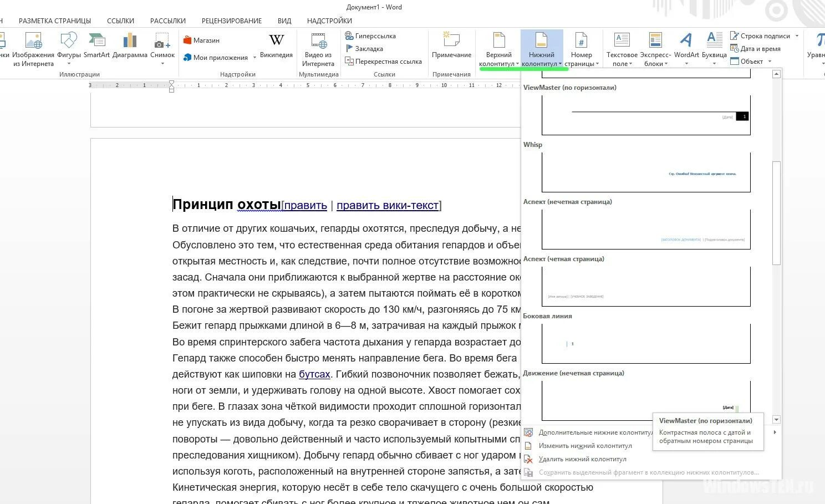Image resolution: width=825 pixels, height=504 pixels.
Task: Add a Закладка bookmark
Action: click(x=364, y=49)
